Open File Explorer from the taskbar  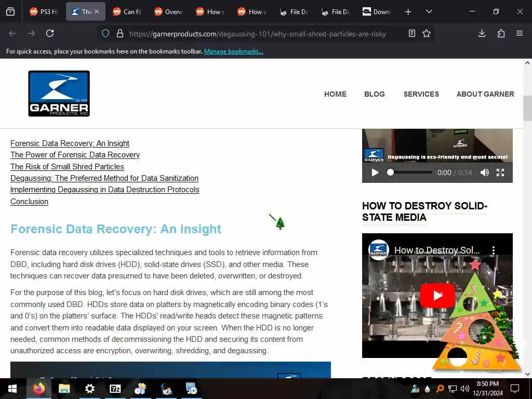[x=64, y=389]
